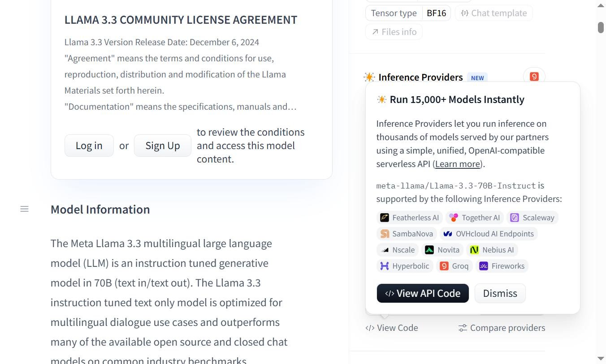606x364 pixels.
Task: Click the Tensor type BF16 tag
Action: pyautogui.click(x=408, y=13)
